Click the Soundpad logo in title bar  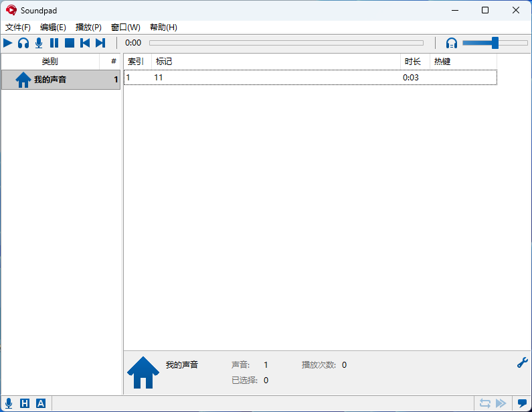coord(11,10)
